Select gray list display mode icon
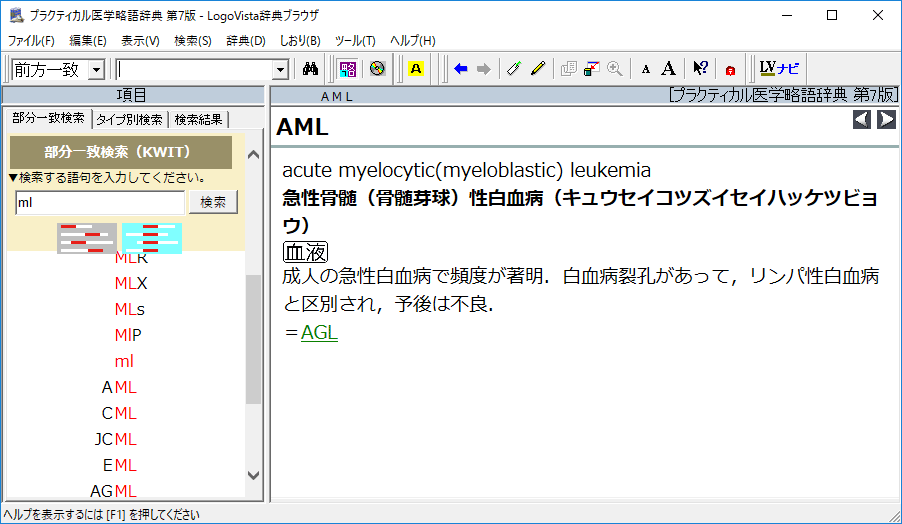902x524 pixels. tap(87, 238)
